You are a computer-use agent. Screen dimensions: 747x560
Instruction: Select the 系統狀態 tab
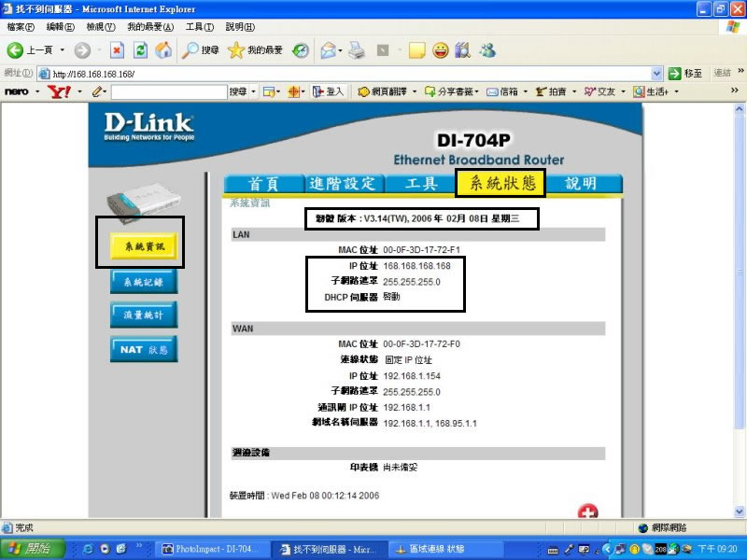tap(501, 182)
